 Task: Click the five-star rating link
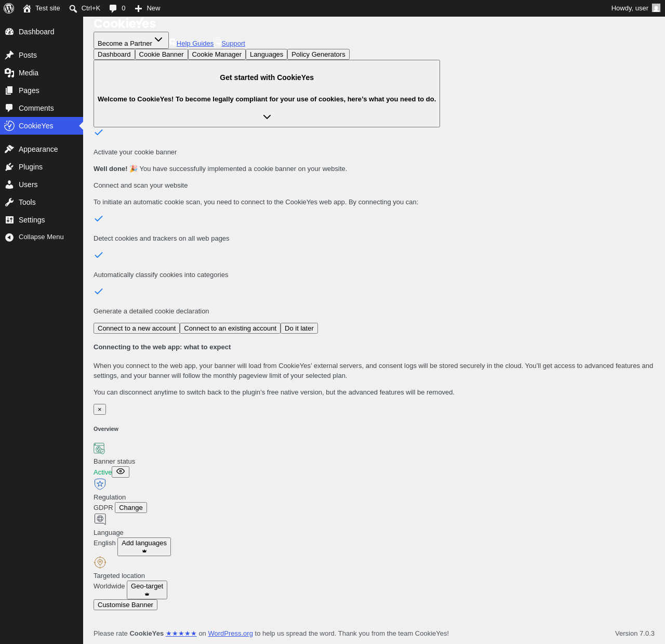pos(181,634)
